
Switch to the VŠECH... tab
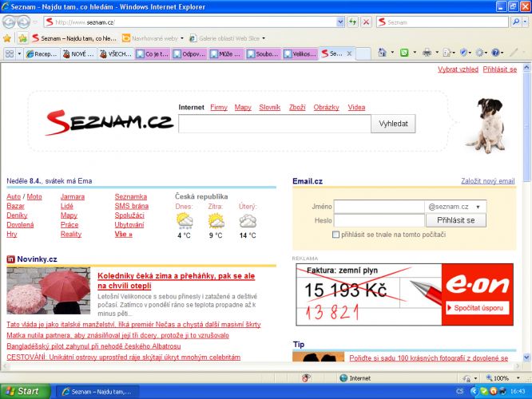[x=116, y=53]
